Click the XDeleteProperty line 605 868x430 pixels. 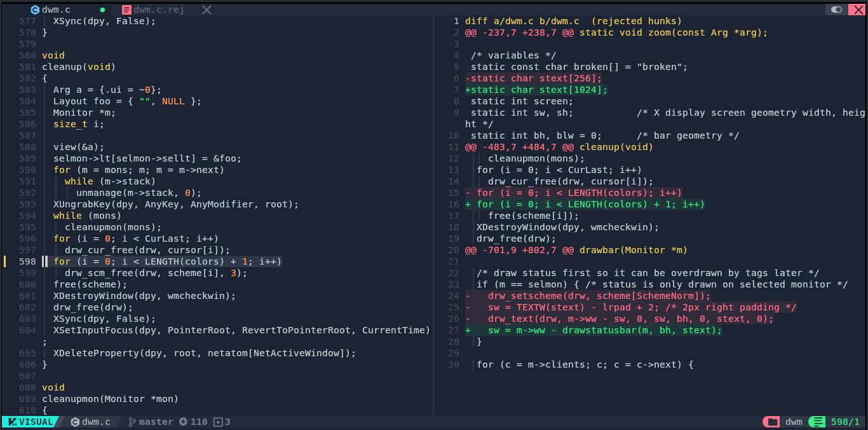click(205, 353)
